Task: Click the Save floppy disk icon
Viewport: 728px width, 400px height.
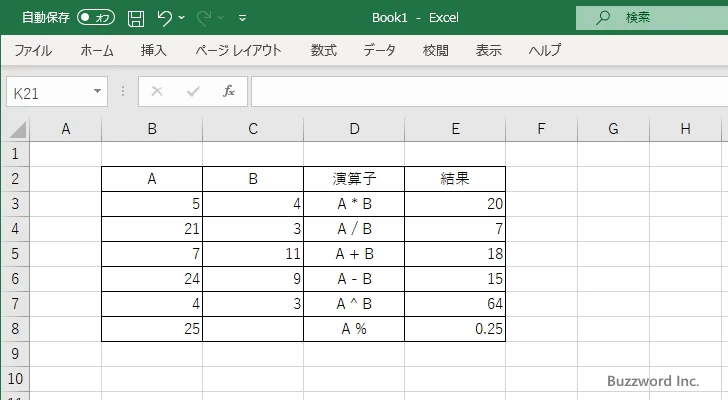Action: tap(136, 18)
